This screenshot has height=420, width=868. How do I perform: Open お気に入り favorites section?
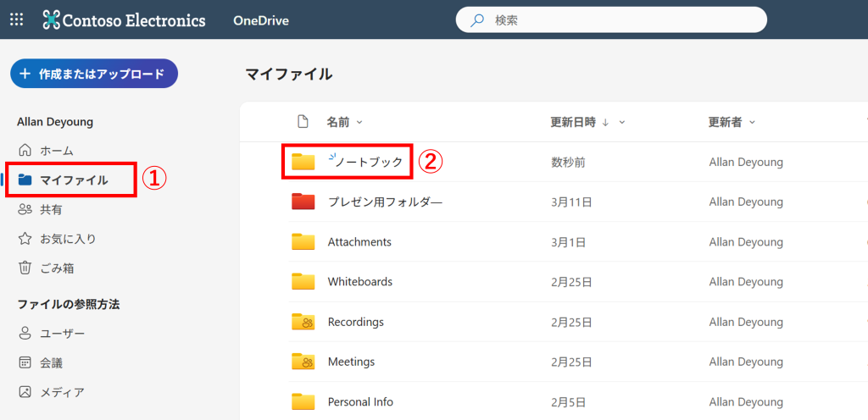point(68,239)
